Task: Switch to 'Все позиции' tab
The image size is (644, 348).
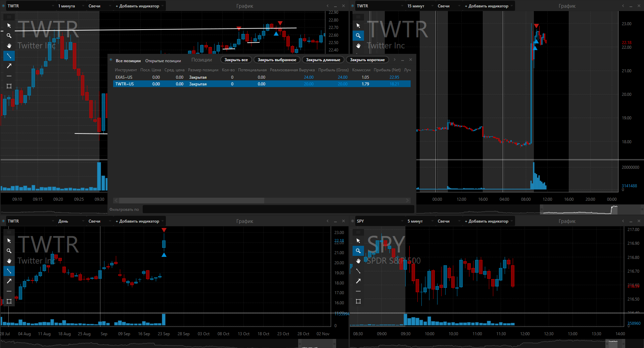Action: click(x=128, y=61)
